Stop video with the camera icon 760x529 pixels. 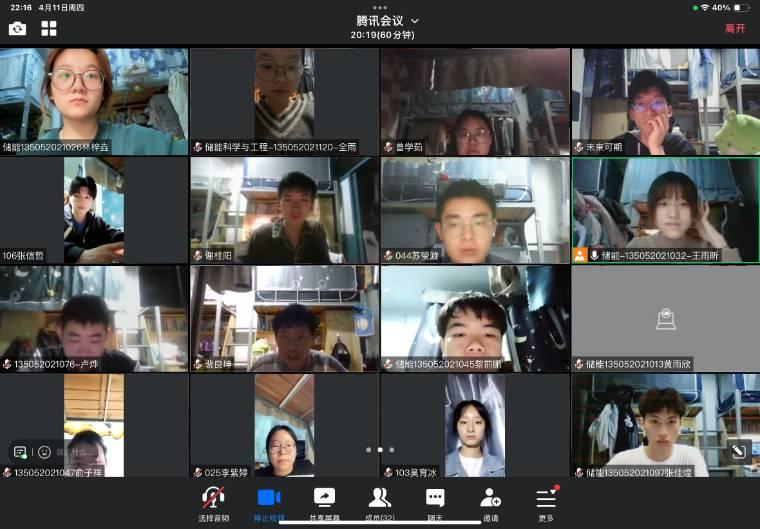coord(269,498)
